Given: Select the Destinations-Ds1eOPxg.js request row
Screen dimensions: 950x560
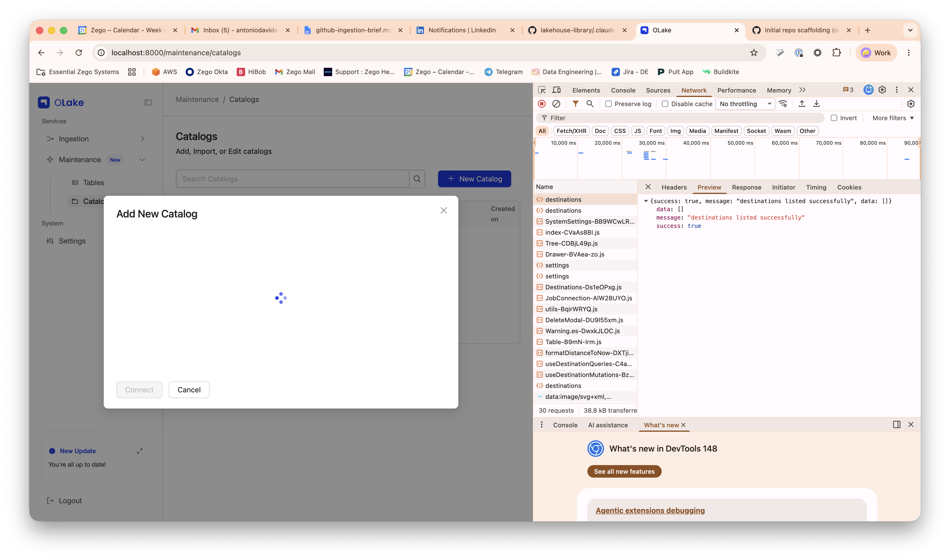Looking at the screenshot, I should pos(586,287).
